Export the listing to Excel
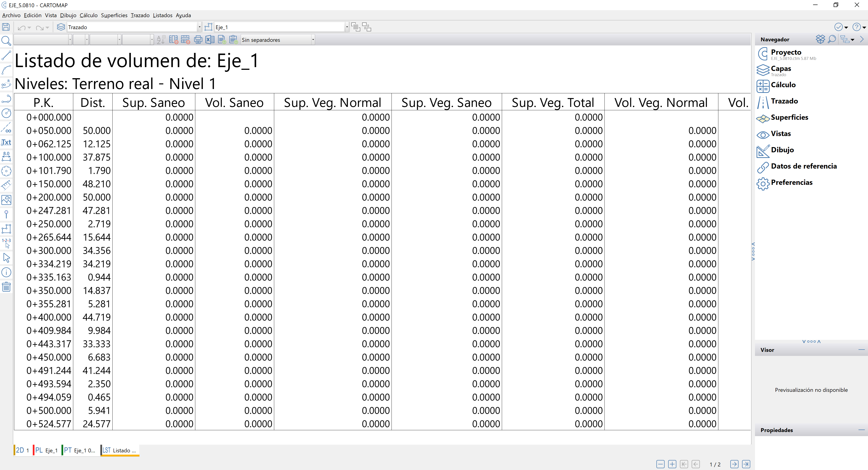 pyautogui.click(x=210, y=40)
